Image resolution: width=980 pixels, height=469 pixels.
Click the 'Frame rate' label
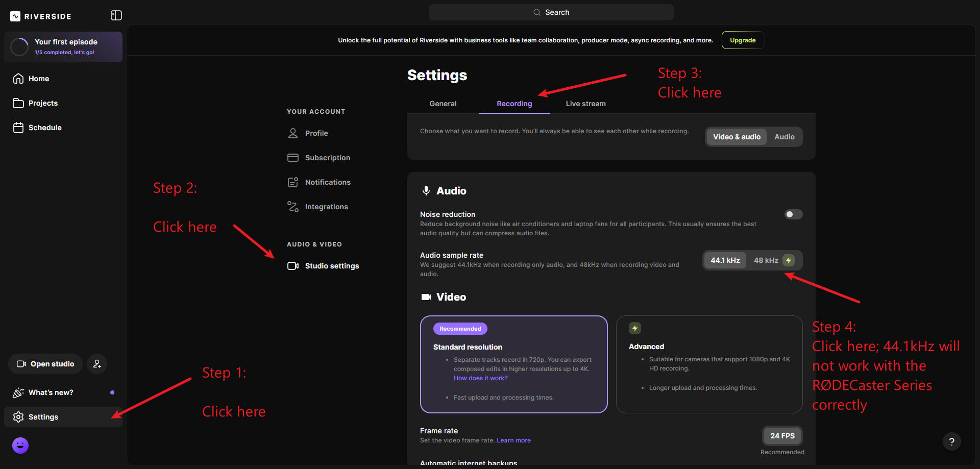pos(439,431)
